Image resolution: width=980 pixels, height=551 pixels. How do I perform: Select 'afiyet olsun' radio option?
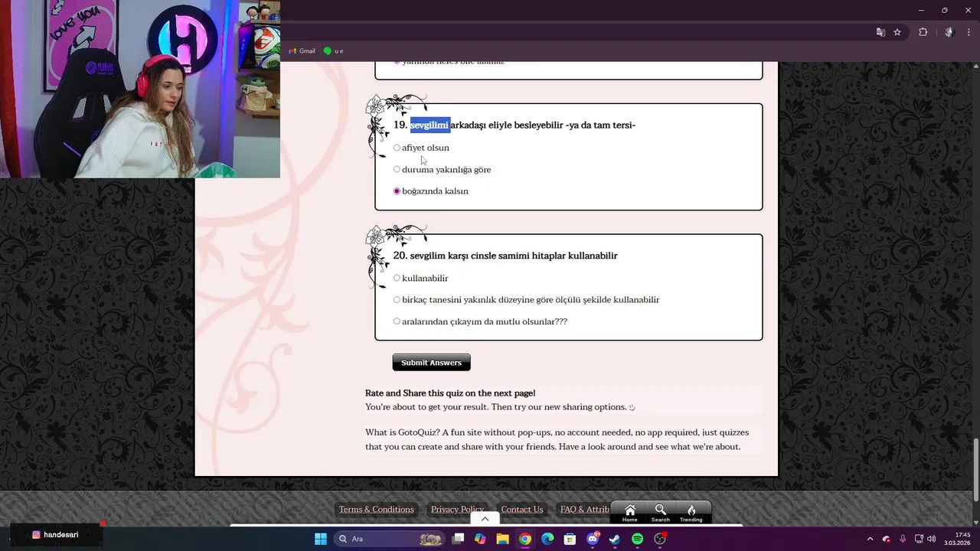click(x=397, y=148)
